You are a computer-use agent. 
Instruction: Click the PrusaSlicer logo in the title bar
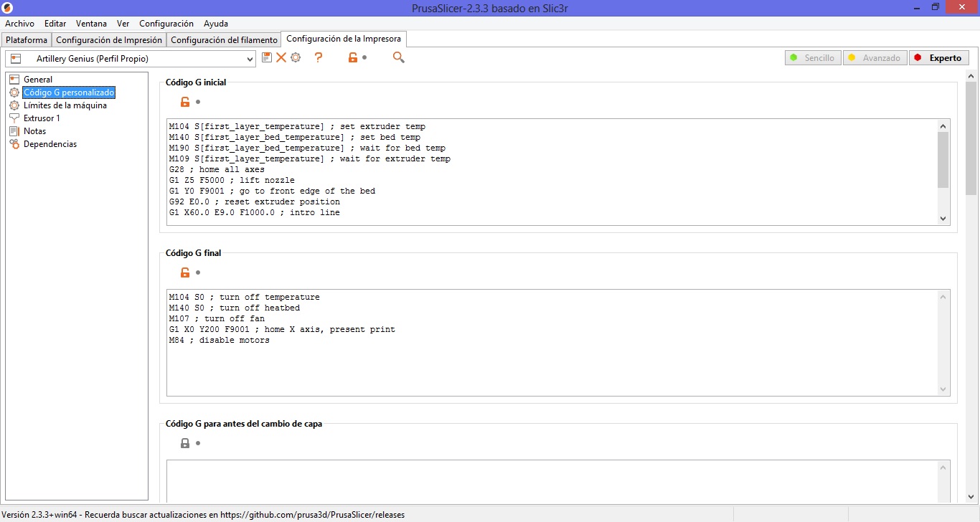pos(8,7)
